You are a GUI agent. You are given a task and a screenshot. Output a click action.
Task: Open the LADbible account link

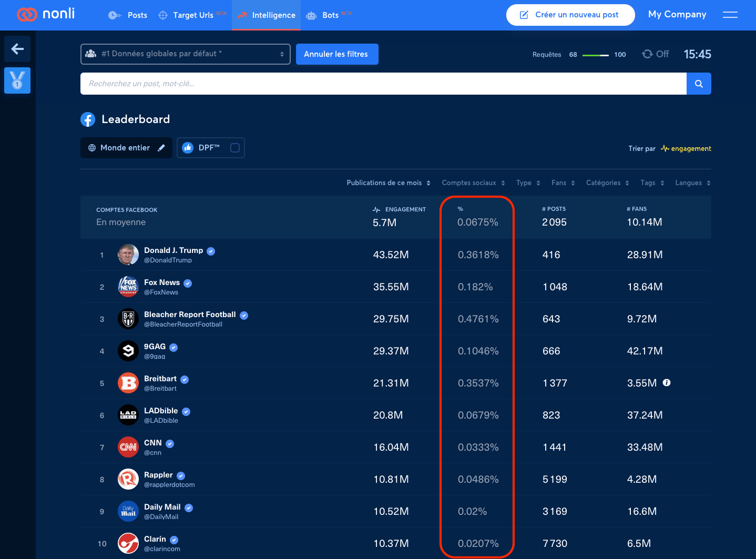[x=161, y=411]
